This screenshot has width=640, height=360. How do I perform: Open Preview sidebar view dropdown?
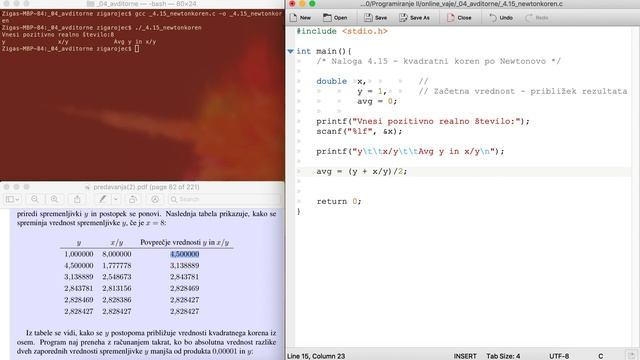click(x=12, y=199)
